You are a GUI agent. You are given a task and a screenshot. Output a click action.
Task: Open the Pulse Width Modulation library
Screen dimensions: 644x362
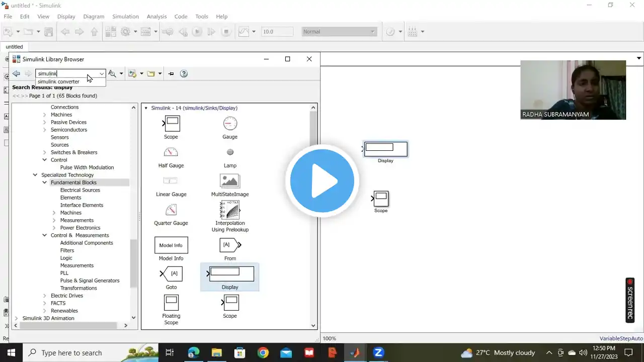tap(87, 167)
